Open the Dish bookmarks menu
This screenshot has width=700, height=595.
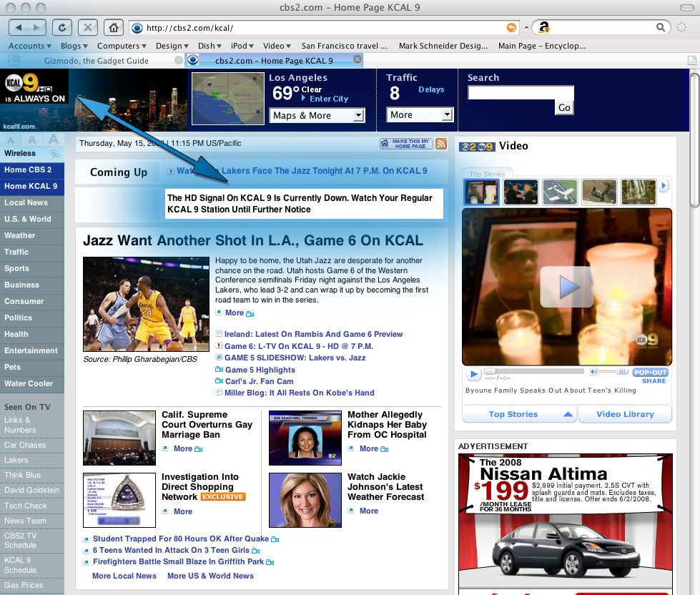(x=209, y=46)
